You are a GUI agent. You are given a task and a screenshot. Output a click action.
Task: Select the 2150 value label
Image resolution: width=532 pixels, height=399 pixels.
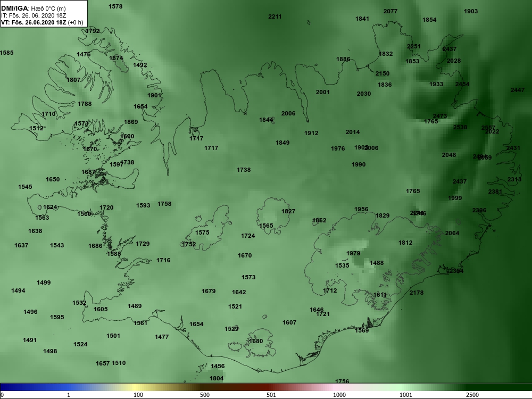[x=383, y=73]
